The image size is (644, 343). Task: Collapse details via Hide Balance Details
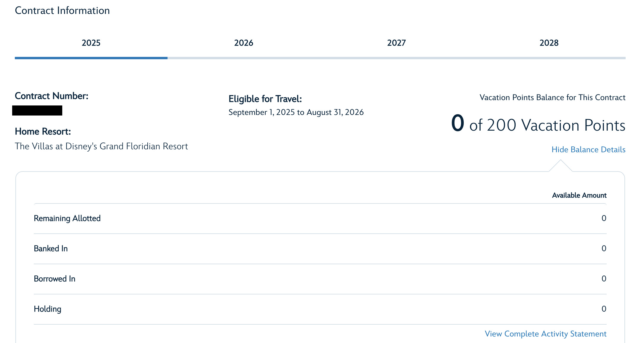pos(588,150)
